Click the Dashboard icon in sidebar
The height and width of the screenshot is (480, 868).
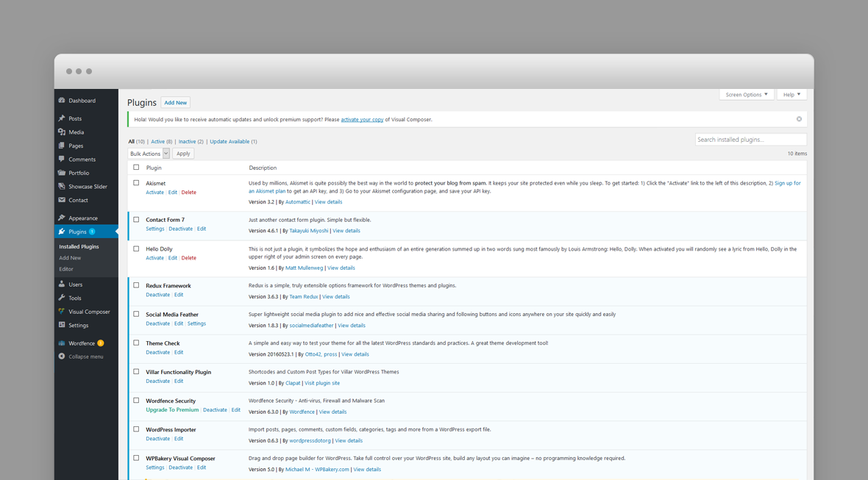click(62, 101)
